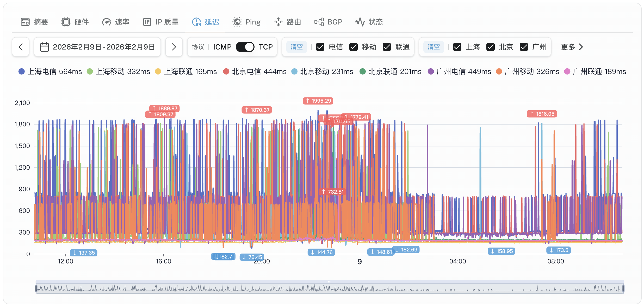The width and height of the screenshot is (644, 308).
Task: Click the 硬件 hardware chip icon
Action: tap(66, 22)
